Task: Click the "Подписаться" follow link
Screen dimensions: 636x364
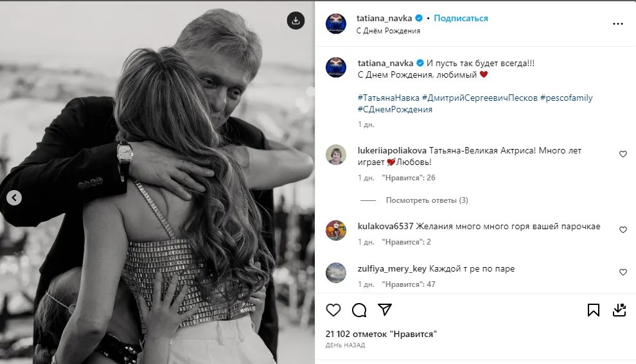Action: (x=461, y=19)
